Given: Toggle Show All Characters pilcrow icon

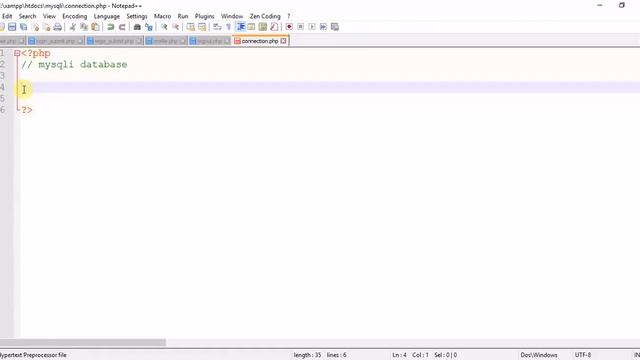Looking at the screenshot, I should 229,27.
